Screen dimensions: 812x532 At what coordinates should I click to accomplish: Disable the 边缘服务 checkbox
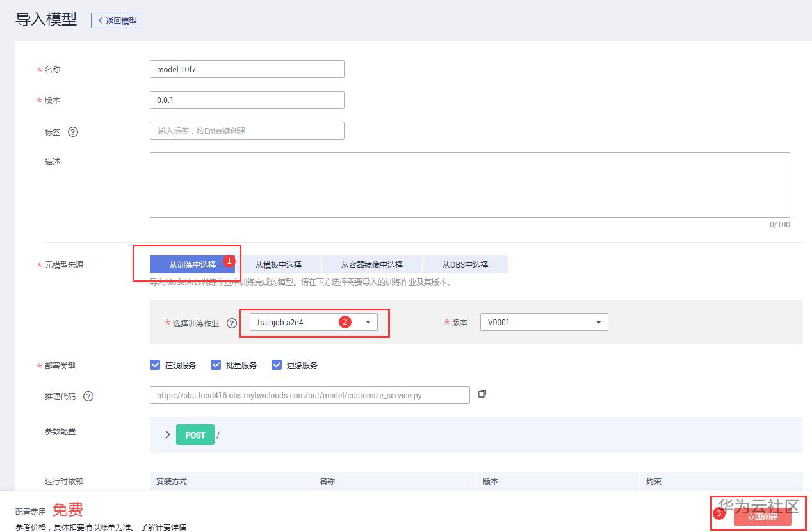pos(277,365)
